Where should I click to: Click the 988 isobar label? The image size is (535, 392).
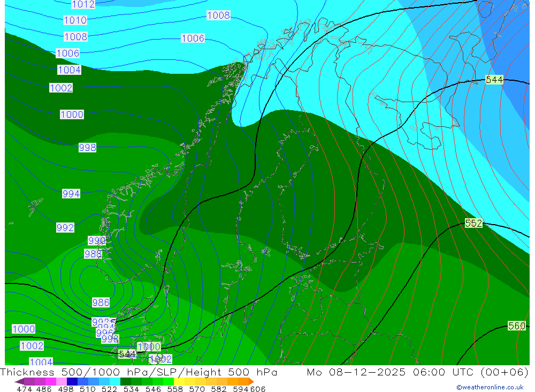pyautogui.click(x=93, y=254)
